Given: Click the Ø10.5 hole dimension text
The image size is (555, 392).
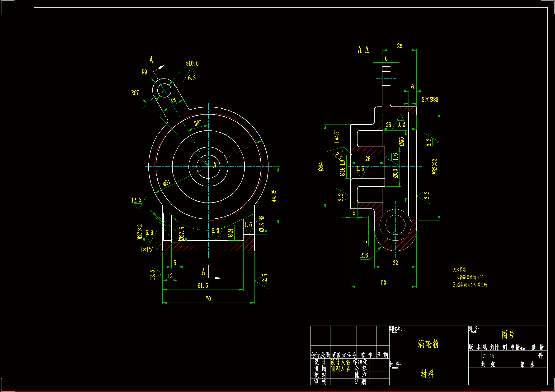Looking at the screenshot, I should click(x=192, y=64).
